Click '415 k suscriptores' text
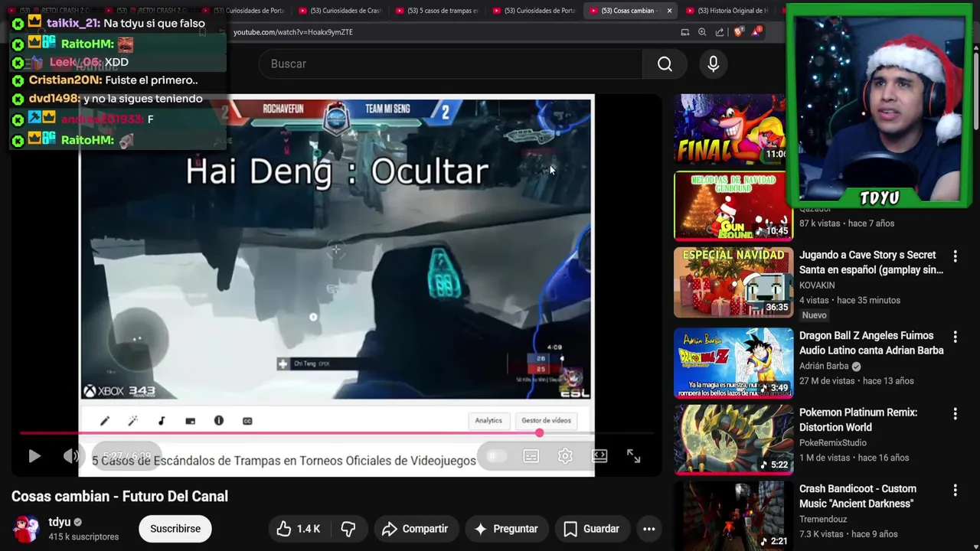980x551 pixels. click(x=83, y=537)
